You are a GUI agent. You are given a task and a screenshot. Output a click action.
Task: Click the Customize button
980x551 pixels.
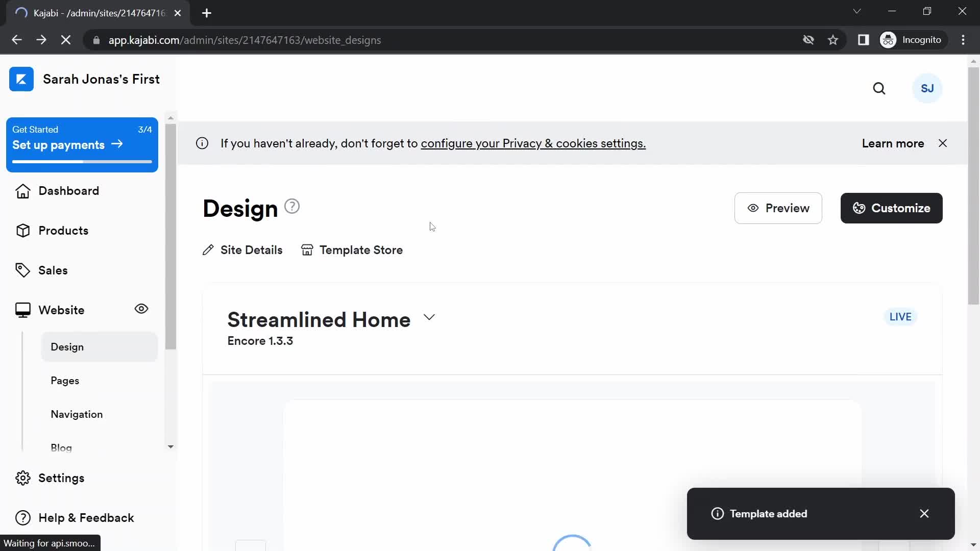click(891, 208)
